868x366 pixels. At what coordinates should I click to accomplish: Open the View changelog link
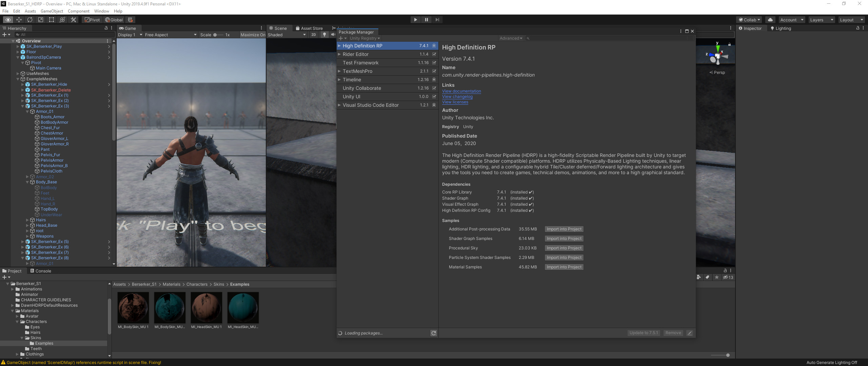(457, 97)
